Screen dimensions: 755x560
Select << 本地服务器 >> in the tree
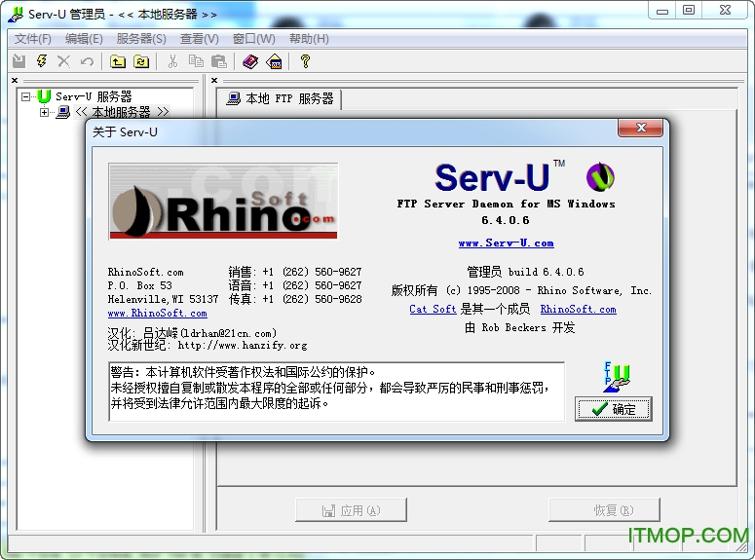click(x=123, y=112)
